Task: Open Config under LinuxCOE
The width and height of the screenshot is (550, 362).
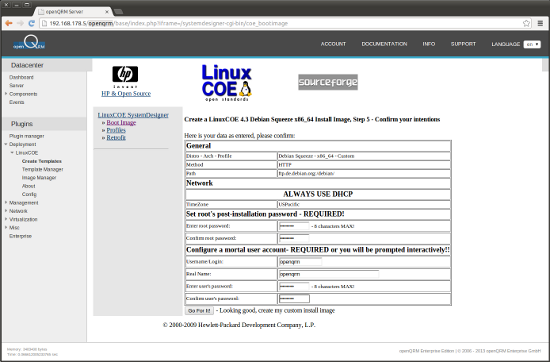Action: tap(29, 194)
